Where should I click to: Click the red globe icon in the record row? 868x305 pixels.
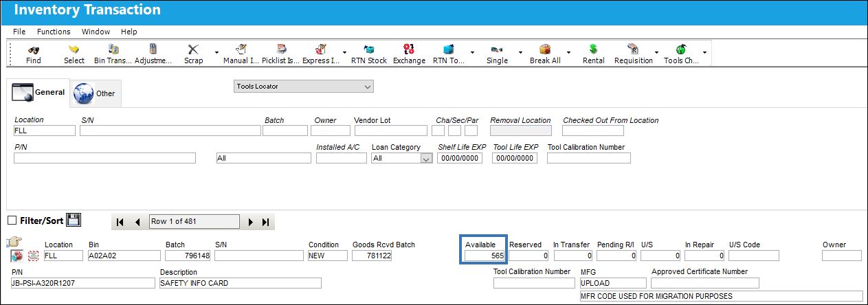[x=17, y=256]
